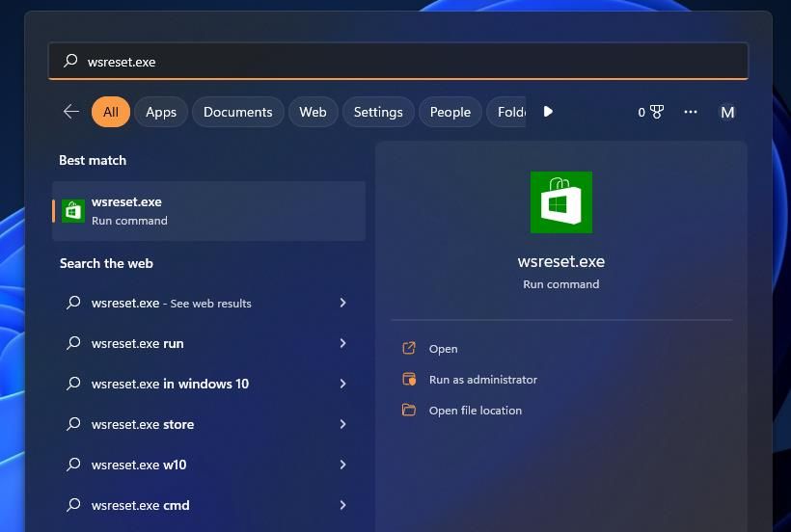Click the play arrow to show more filters
Viewport: 791px width, 532px height.
point(548,112)
